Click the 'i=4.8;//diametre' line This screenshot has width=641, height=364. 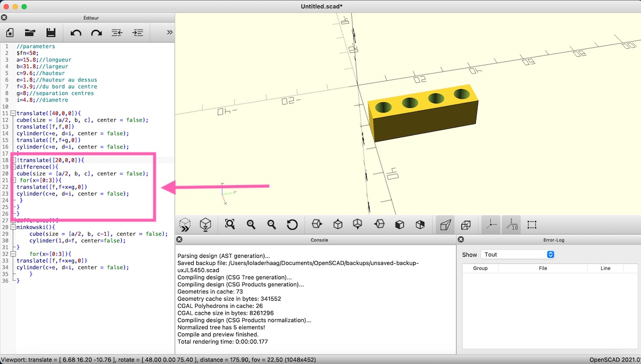(x=42, y=100)
